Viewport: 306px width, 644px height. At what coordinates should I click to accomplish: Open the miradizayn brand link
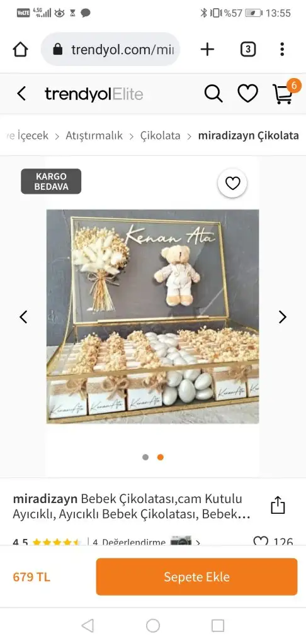point(45,499)
